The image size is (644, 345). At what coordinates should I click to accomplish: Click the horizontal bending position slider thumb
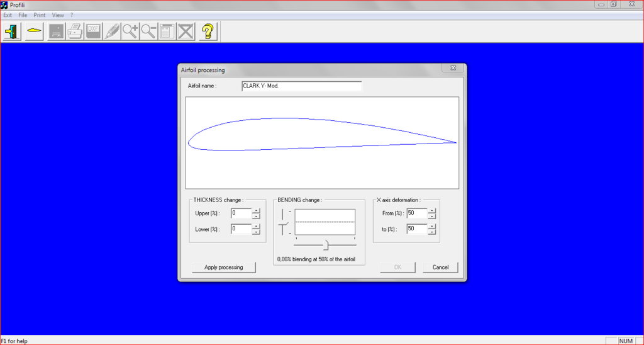tap(326, 244)
